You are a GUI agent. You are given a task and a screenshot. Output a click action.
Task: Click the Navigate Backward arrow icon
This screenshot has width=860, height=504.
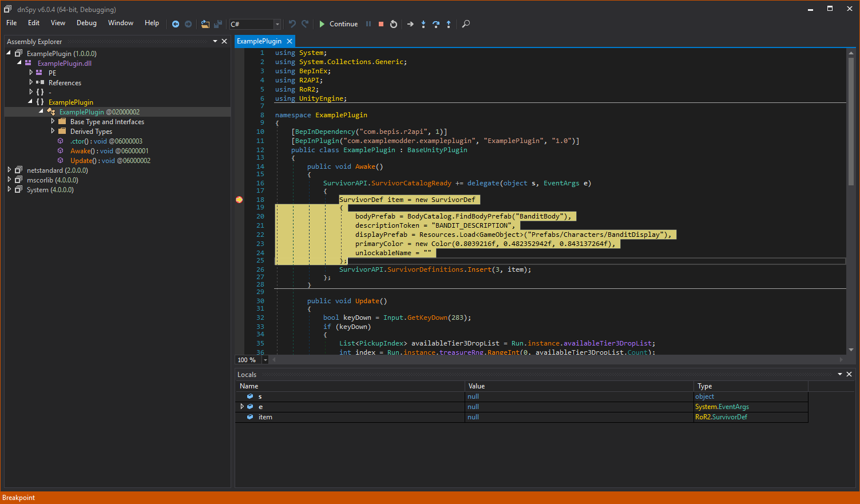pos(176,24)
